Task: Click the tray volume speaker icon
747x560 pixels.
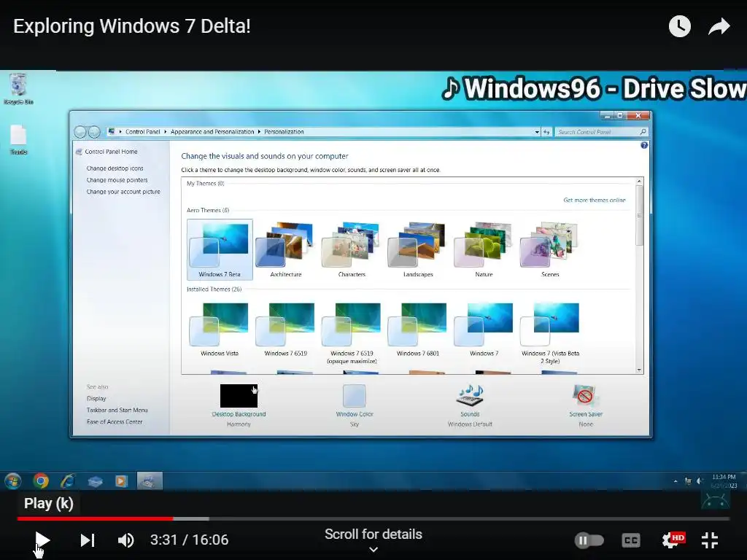Action: pos(700,481)
